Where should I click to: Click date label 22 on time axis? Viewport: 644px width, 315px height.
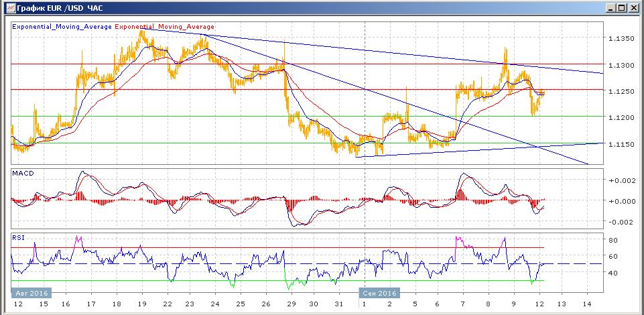tap(168, 304)
